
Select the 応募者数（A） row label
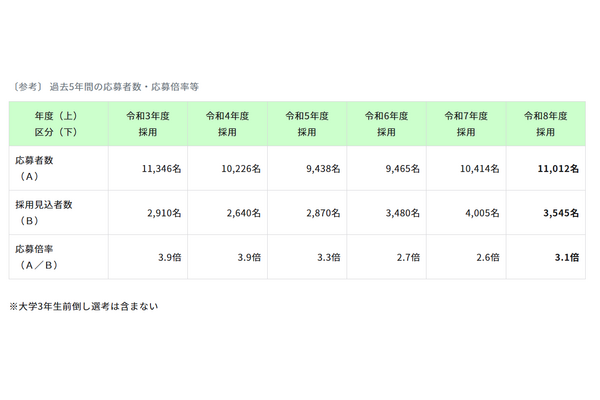click(x=34, y=168)
